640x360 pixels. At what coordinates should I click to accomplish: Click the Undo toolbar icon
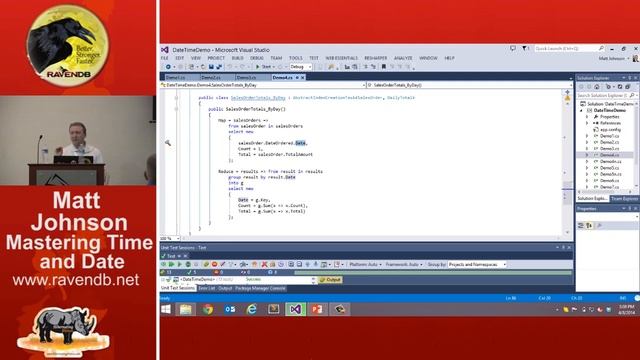[x=230, y=67]
